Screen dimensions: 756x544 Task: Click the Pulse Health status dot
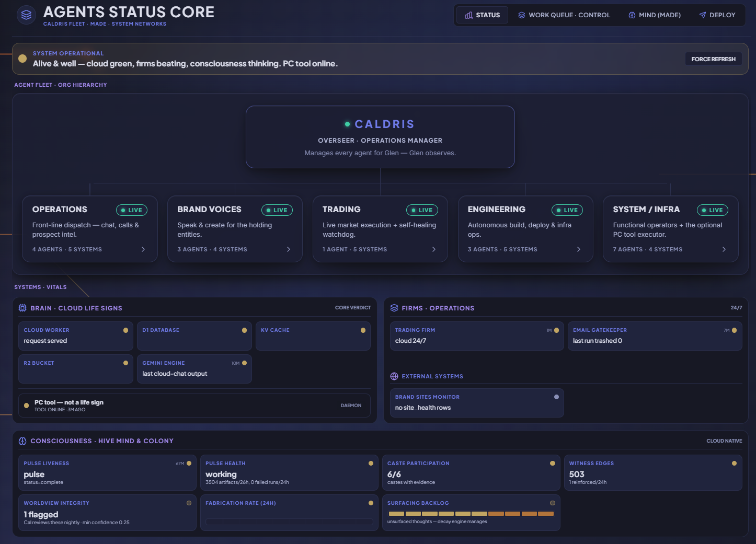tap(371, 464)
